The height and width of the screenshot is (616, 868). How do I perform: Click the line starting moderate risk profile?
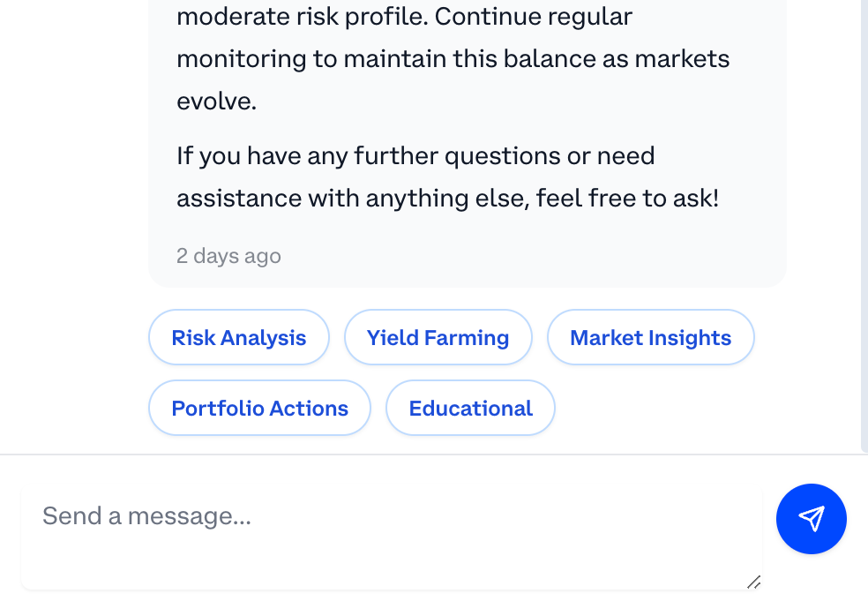pyautogui.click(x=404, y=17)
